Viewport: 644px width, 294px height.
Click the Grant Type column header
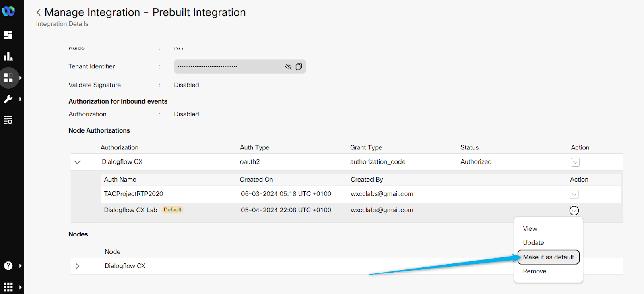click(x=366, y=148)
